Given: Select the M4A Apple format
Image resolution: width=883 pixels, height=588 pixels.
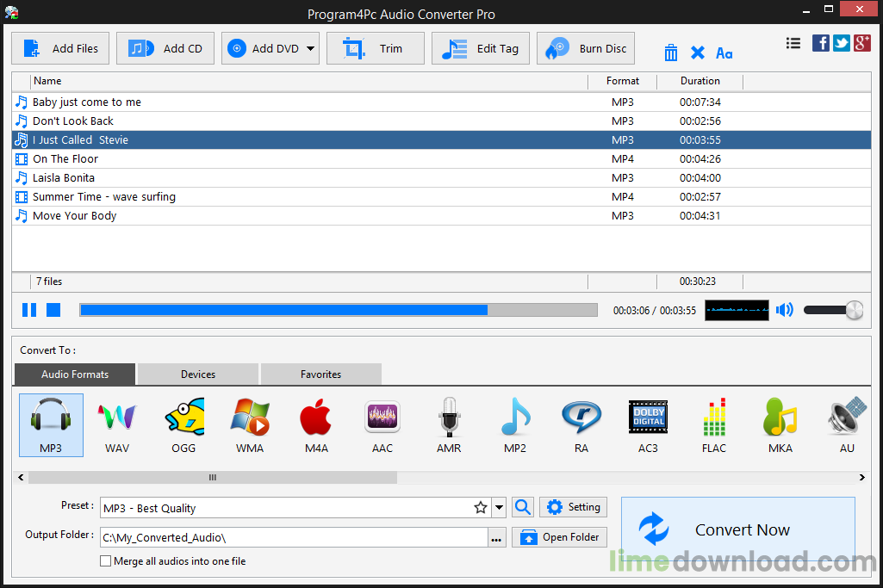Looking at the screenshot, I should click(315, 424).
